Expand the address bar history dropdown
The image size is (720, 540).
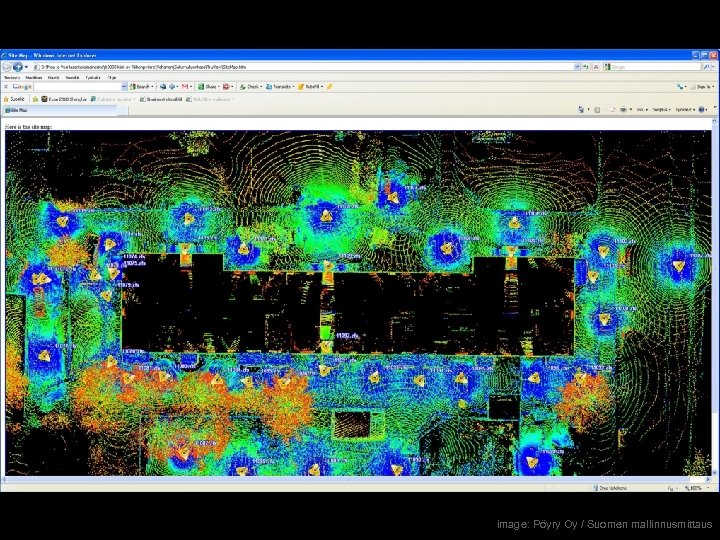pyautogui.click(x=577, y=67)
